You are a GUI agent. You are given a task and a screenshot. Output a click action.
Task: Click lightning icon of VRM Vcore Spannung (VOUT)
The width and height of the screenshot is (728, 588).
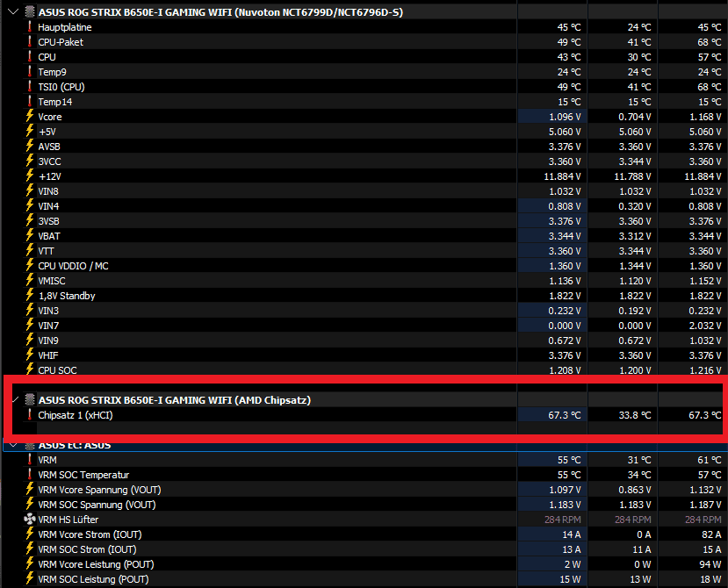[x=30, y=490]
